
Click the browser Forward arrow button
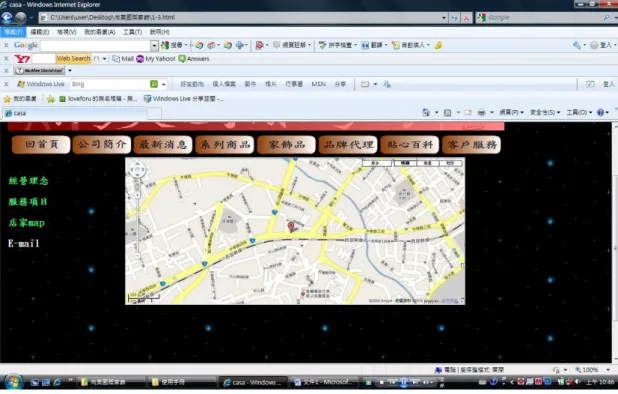pyautogui.click(x=20, y=18)
